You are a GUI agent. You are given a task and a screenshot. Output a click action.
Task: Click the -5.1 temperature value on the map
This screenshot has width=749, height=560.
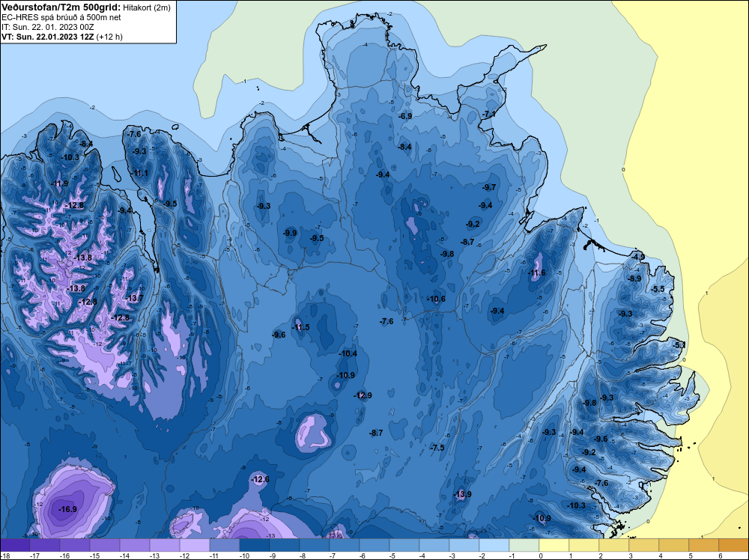point(679,344)
